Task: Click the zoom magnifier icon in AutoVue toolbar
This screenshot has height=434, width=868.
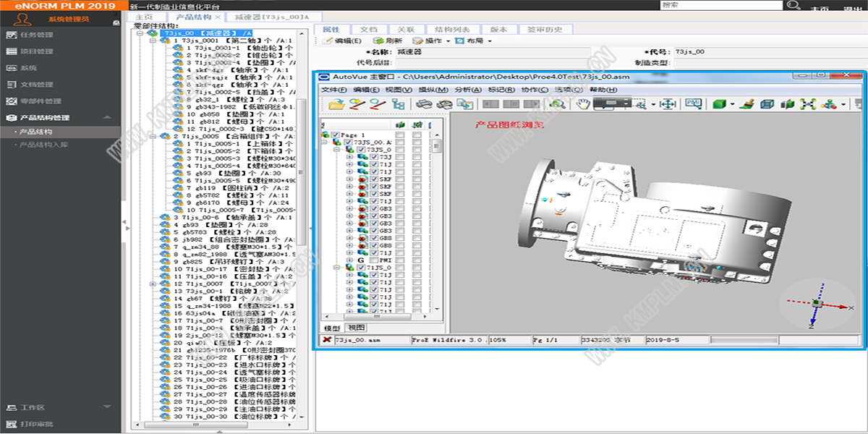Action: [556, 104]
